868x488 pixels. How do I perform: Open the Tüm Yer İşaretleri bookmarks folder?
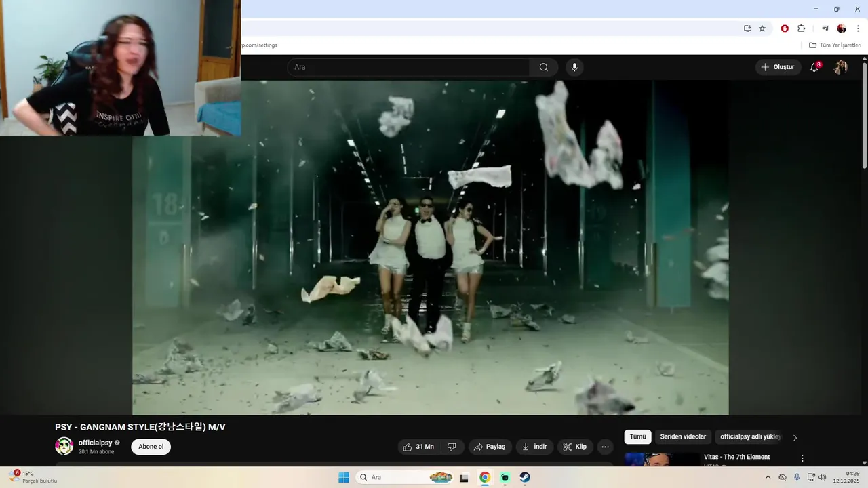(835, 45)
